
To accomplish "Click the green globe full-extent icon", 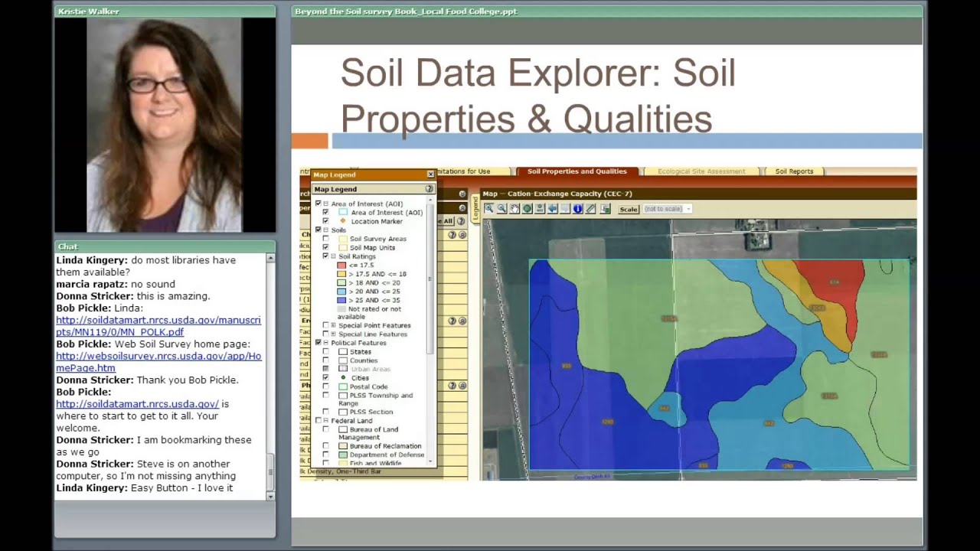I will tap(528, 209).
